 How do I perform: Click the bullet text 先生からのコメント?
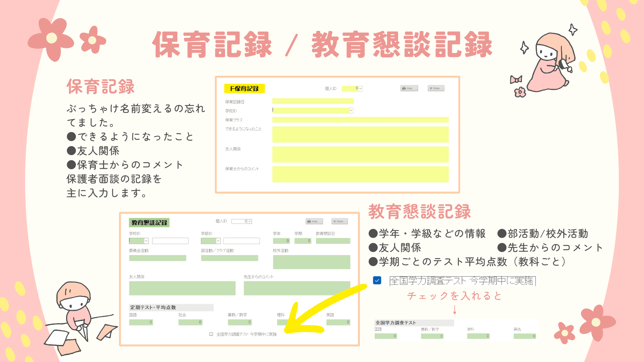[x=550, y=248]
